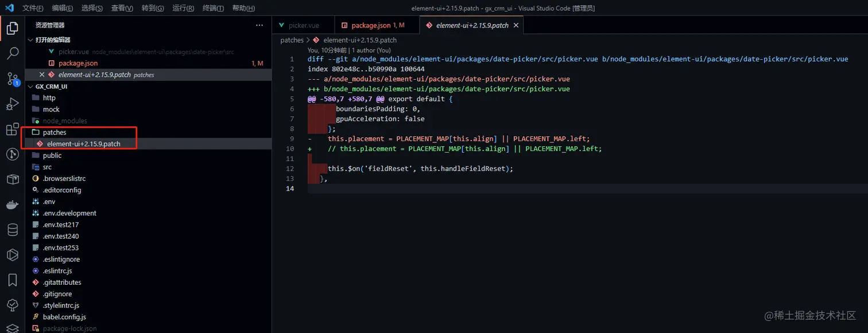Open the .stylelintrc.js file

coord(61,305)
